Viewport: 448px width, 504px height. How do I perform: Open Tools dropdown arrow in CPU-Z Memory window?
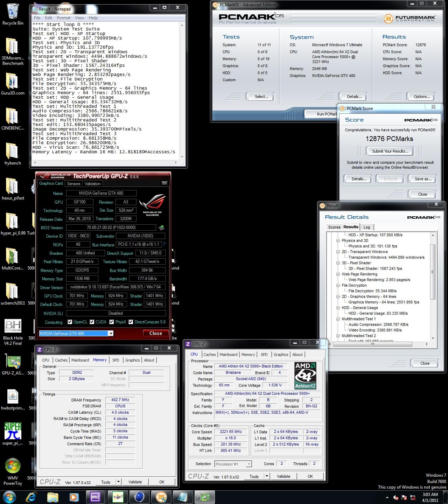[118, 482]
